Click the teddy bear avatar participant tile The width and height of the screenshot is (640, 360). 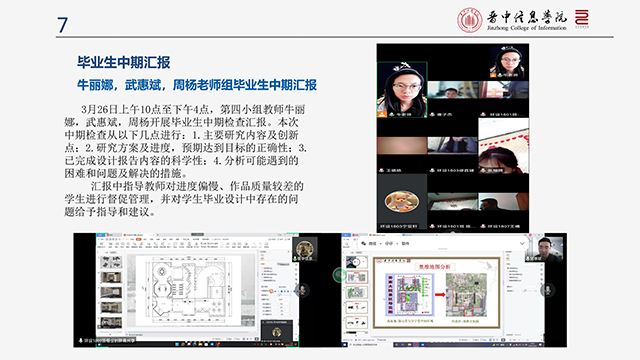pos(402,201)
